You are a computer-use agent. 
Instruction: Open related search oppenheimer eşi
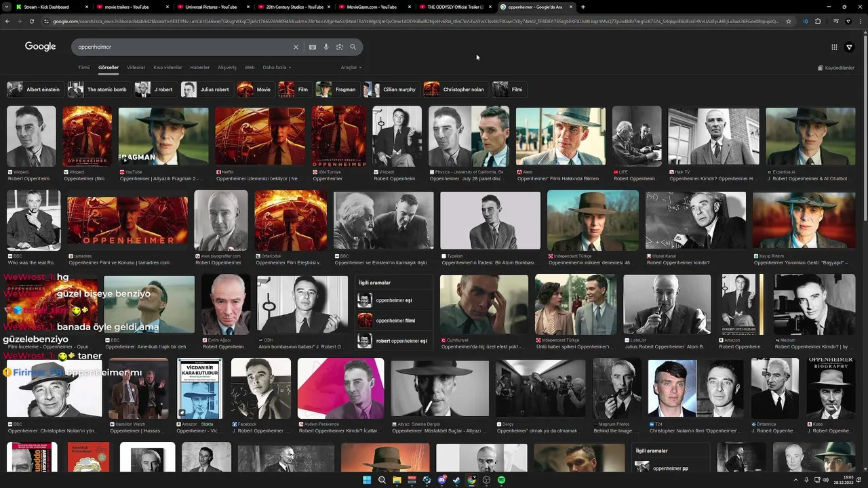click(x=394, y=300)
